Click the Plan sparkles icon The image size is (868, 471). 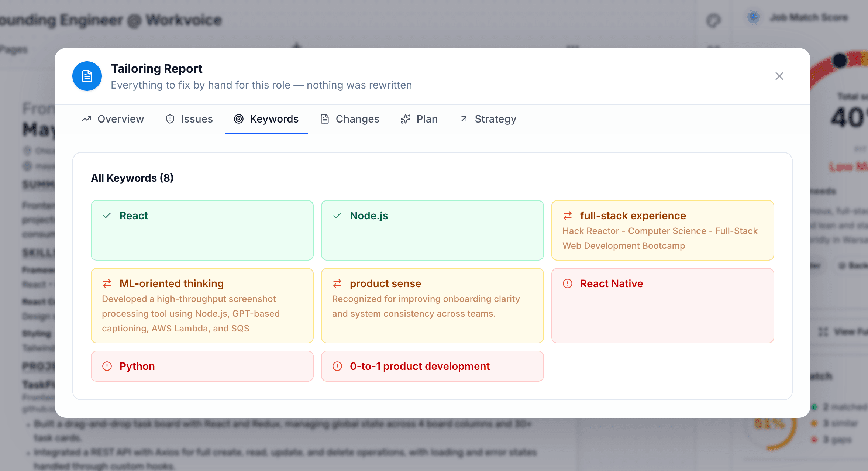(406, 119)
